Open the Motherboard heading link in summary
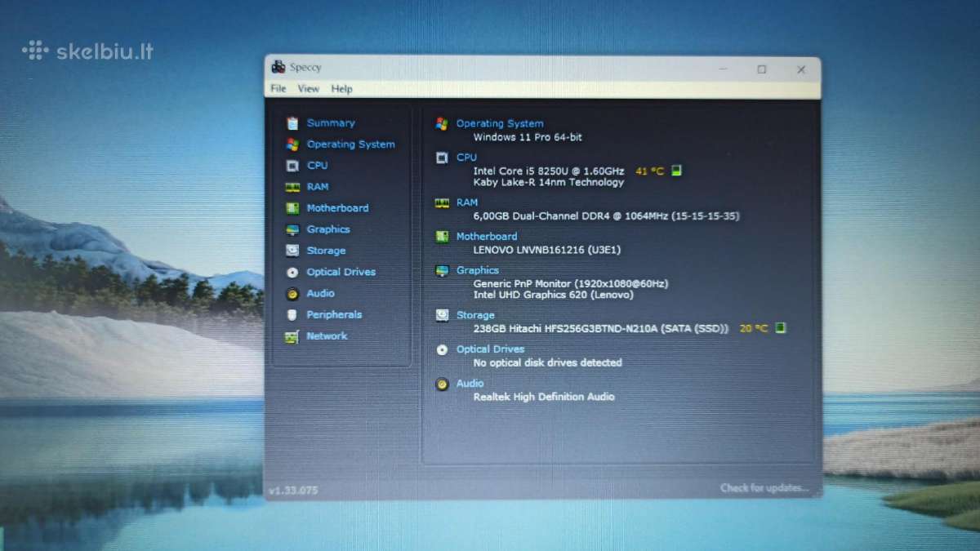This screenshot has height=551, width=980. tap(487, 236)
